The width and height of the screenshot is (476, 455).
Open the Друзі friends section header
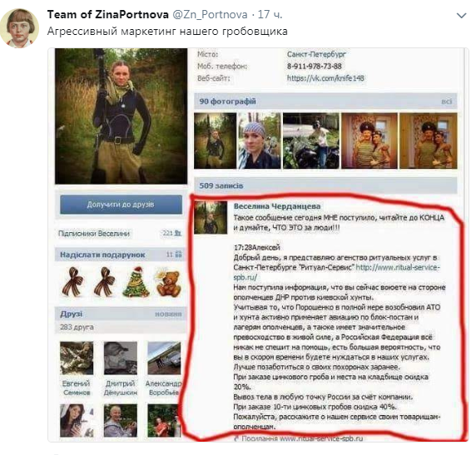71,314
